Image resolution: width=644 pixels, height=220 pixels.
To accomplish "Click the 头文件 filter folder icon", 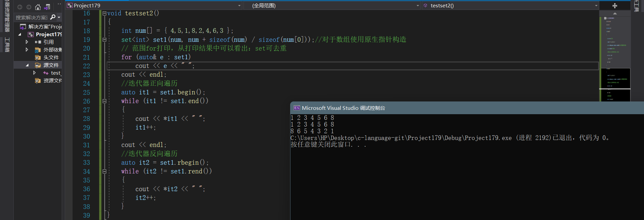I will 38,58.
